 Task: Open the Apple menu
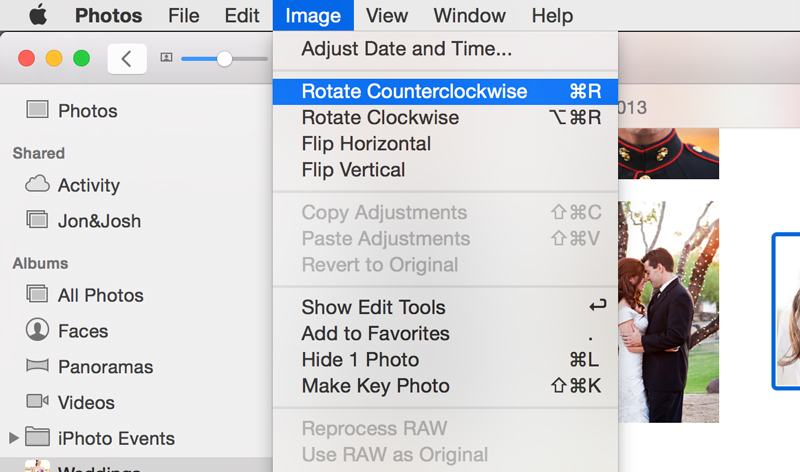38,15
